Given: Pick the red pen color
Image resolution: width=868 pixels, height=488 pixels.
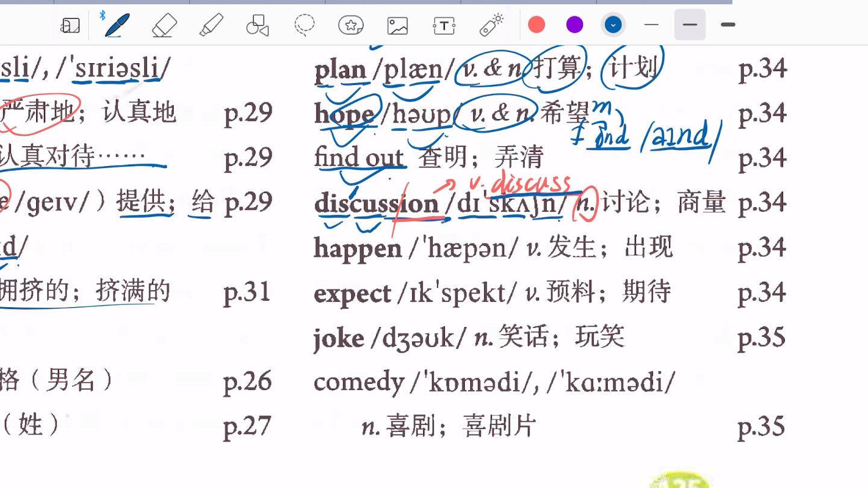Looking at the screenshot, I should (536, 25).
